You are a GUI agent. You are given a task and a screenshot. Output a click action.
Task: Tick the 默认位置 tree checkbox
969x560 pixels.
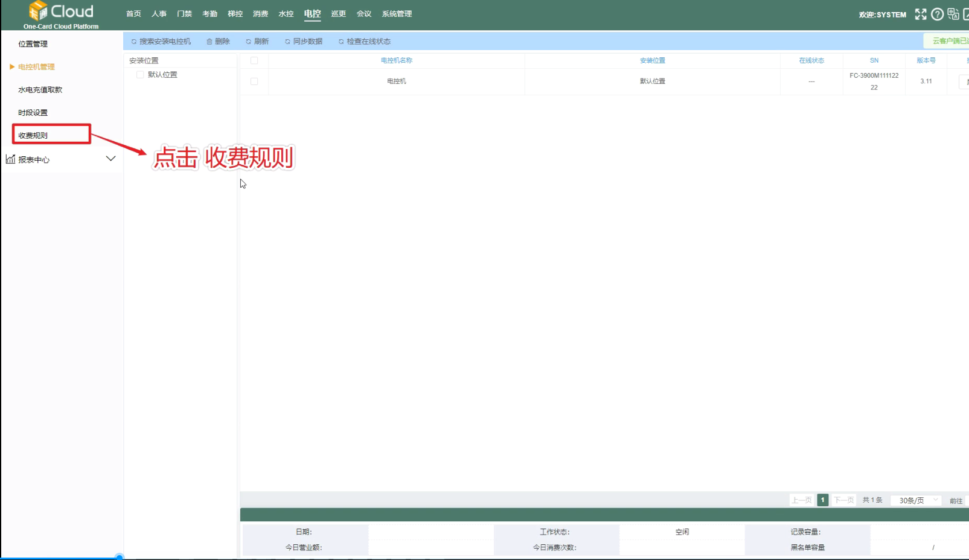click(140, 75)
